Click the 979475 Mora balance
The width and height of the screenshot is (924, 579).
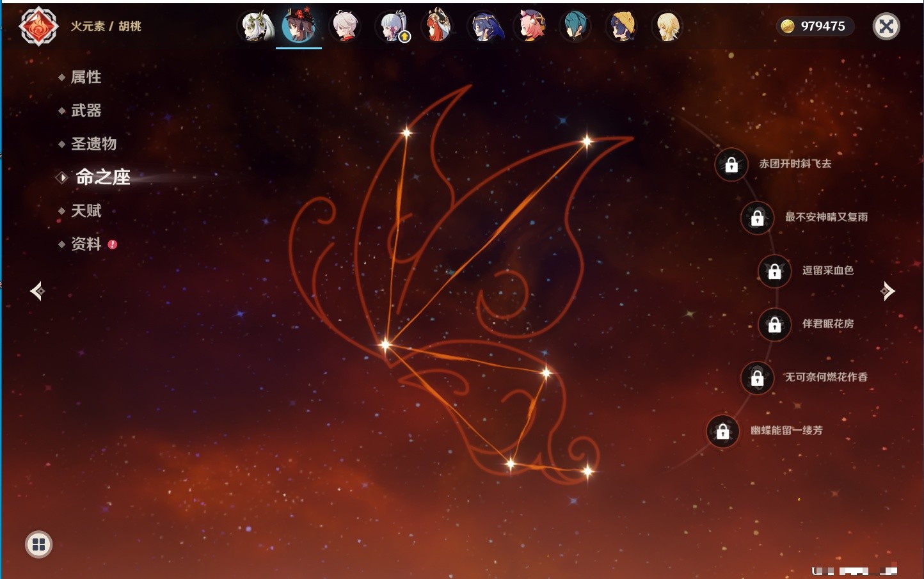(823, 26)
